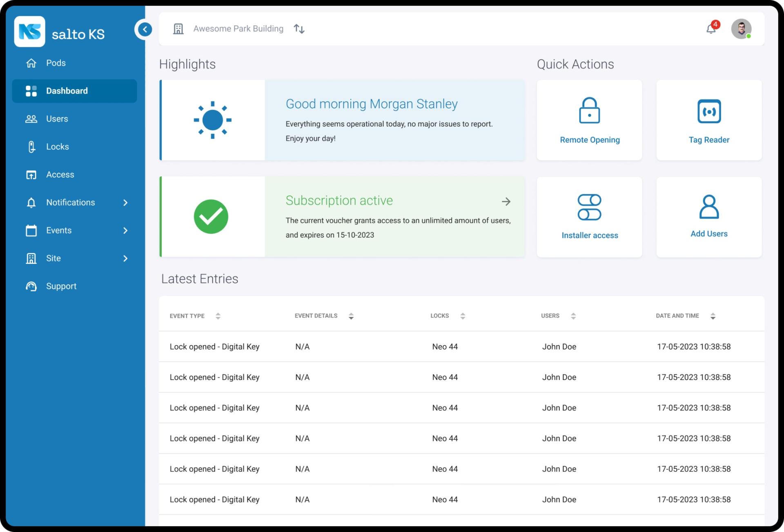Go to the Pods menu item
The width and height of the screenshot is (784, 532).
tap(56, 63)
